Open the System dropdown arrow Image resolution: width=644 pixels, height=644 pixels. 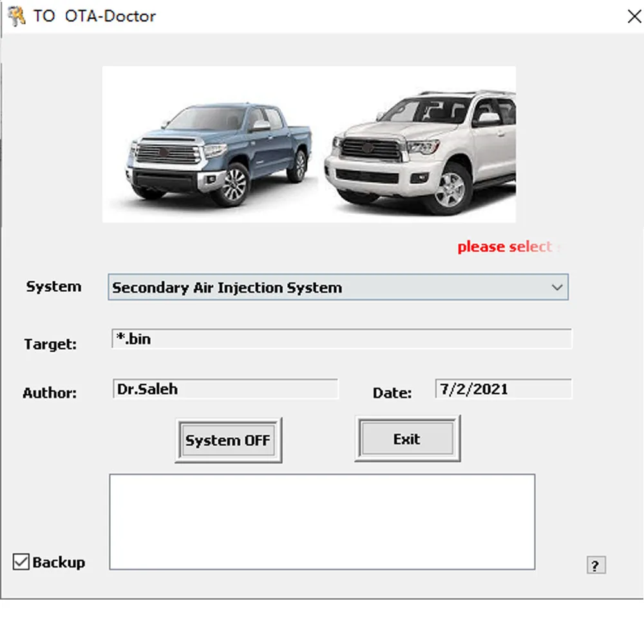click(557, 287)
